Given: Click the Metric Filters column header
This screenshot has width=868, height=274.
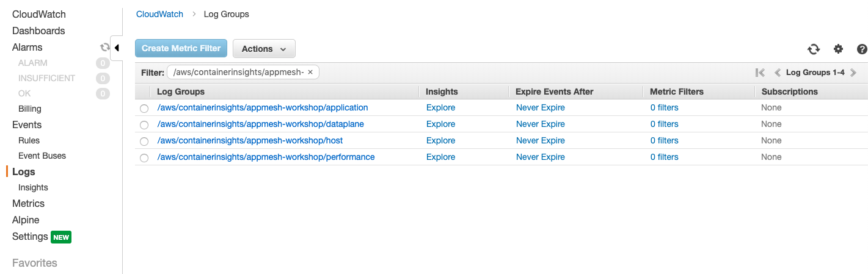Looking at the screenshot, I should [677, 92].
